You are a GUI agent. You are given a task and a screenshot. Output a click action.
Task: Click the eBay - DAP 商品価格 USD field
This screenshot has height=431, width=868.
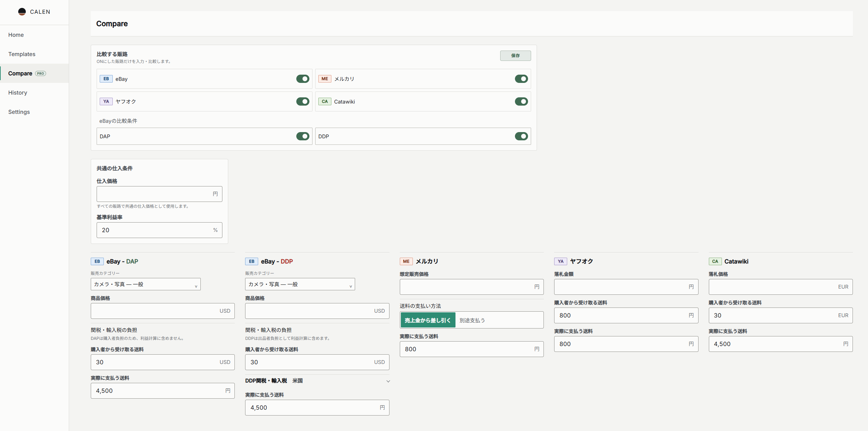163,311
